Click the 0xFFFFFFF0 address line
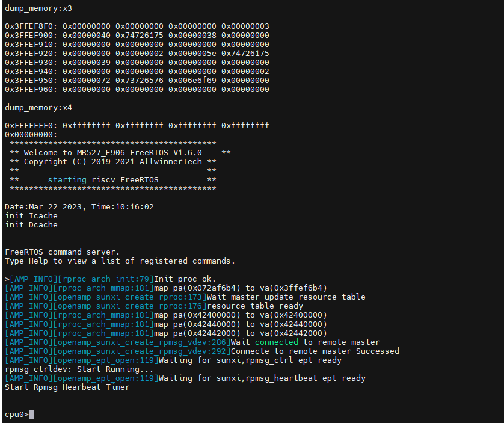This screenshot has height=423, width=504. click(x=137, y=125)
